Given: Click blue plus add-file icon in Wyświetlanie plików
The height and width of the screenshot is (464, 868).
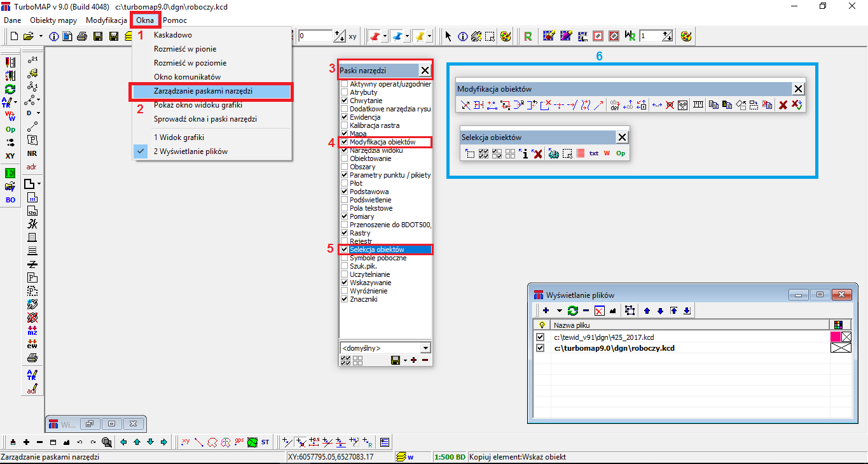Looking at the screenshot, I should pos(545,311).
